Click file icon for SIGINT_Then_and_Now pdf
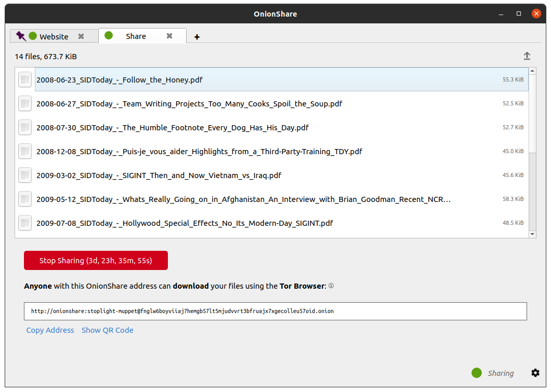 [25, 175]
